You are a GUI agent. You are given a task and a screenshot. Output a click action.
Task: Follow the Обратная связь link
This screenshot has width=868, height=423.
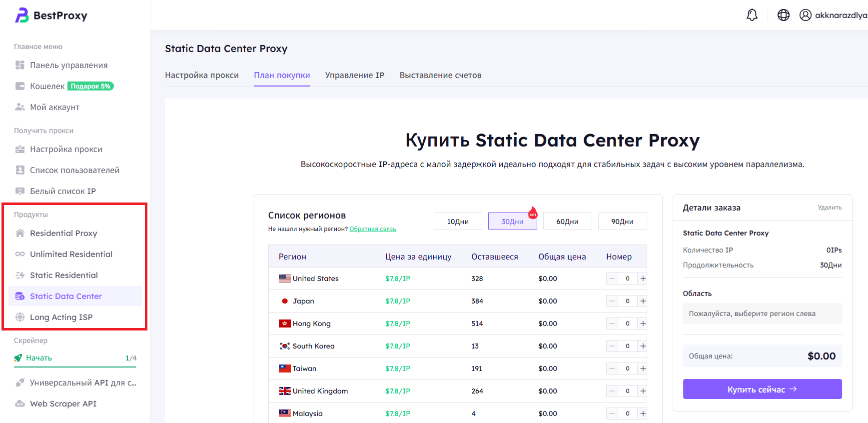click(372, 229)
